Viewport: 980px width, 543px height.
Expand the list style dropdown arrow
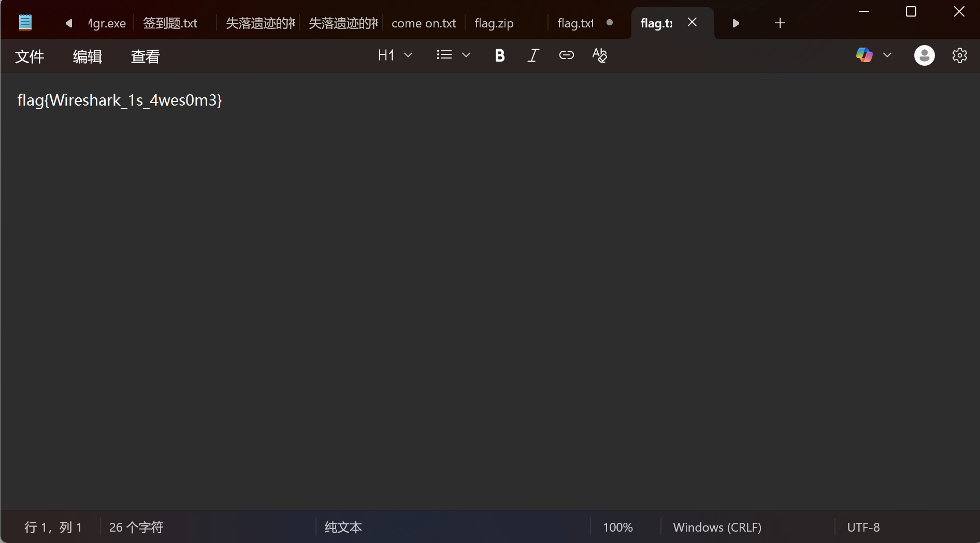pos(466,55)
